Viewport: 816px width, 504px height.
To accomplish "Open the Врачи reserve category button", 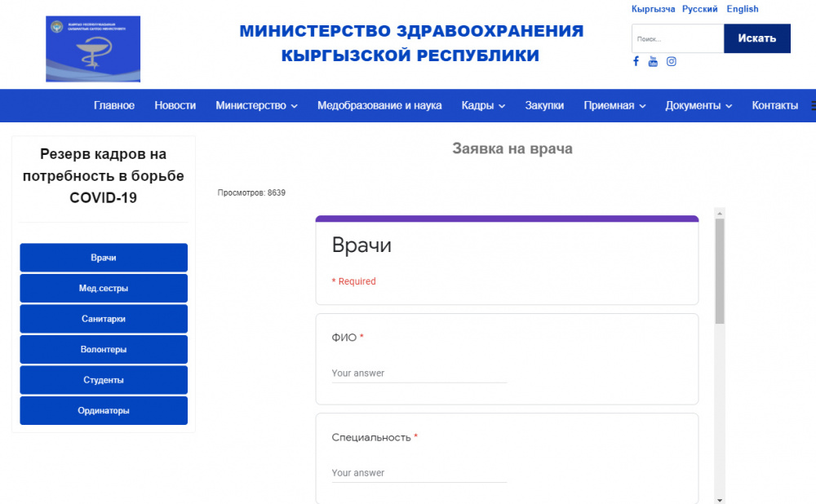I will click(x=103, y=257).
